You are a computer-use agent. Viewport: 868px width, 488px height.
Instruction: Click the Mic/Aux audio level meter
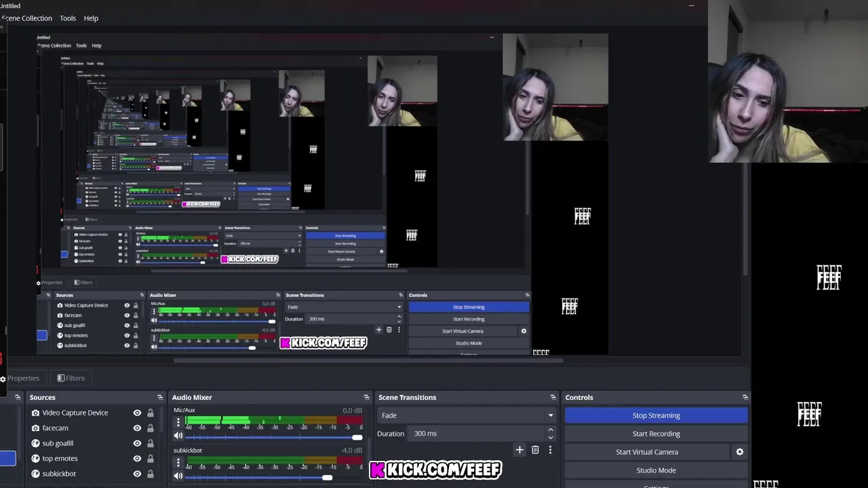click(274, 421)
